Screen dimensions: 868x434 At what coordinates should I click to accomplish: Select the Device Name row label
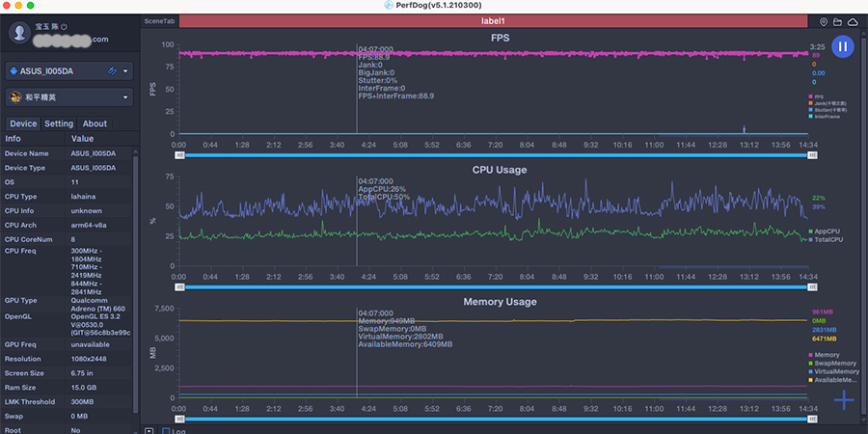pos(27,153)
